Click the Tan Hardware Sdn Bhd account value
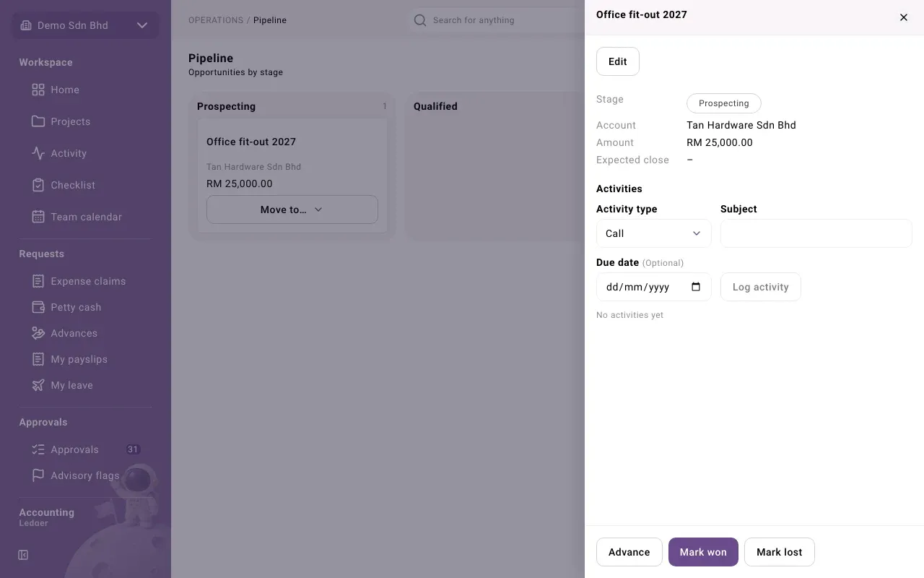Screen dimensions: 924x578 point(741,125)
